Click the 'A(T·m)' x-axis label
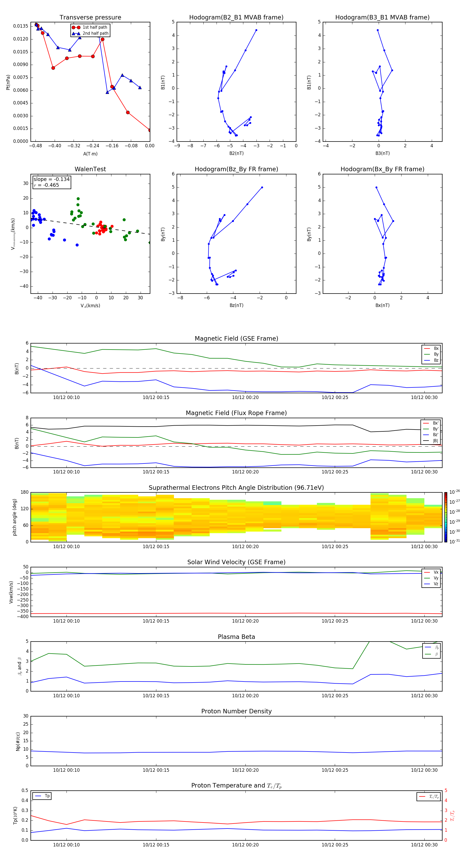The height and width of the screenshot is (868, 473). coord(90,154)
